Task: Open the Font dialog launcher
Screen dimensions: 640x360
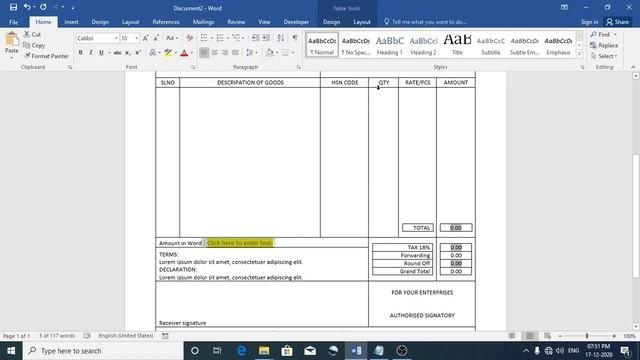Action: [193, 67]
